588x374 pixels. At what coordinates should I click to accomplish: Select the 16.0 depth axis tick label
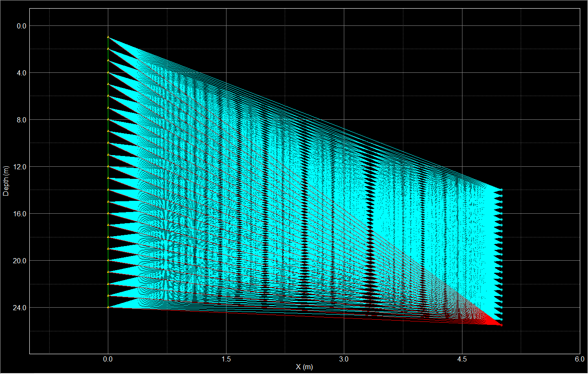[x=19, y=214]
